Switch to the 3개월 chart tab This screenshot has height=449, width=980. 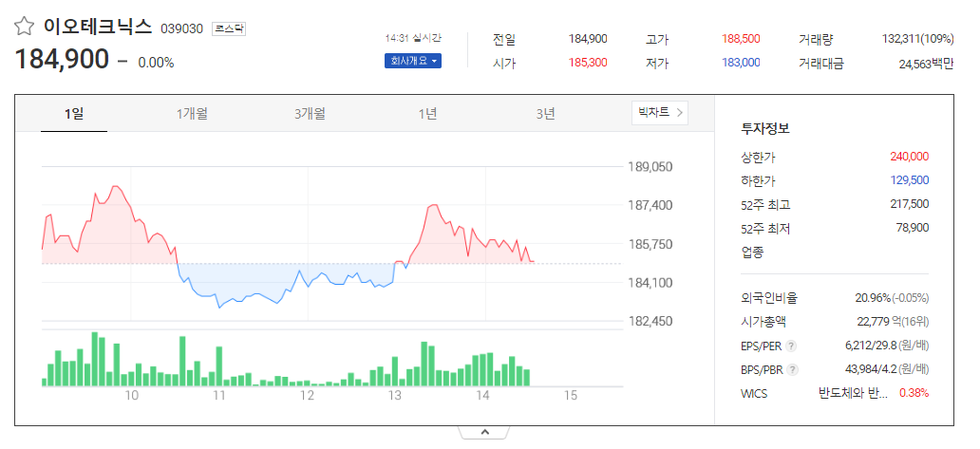coord(310,114)
